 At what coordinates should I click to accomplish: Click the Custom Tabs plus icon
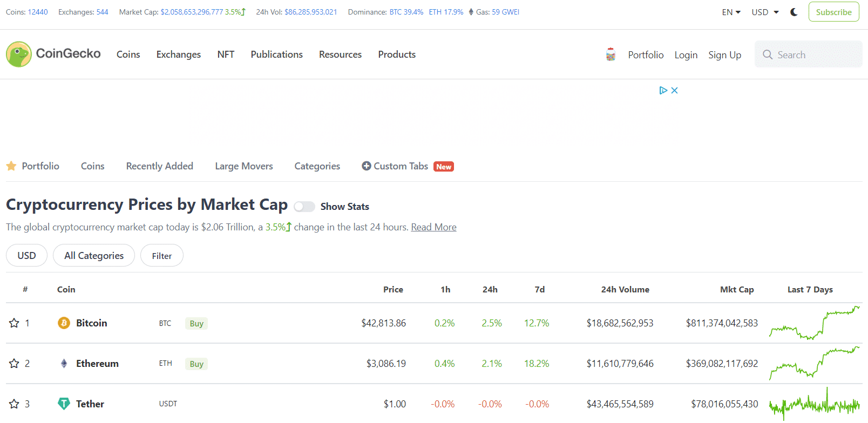366,166
